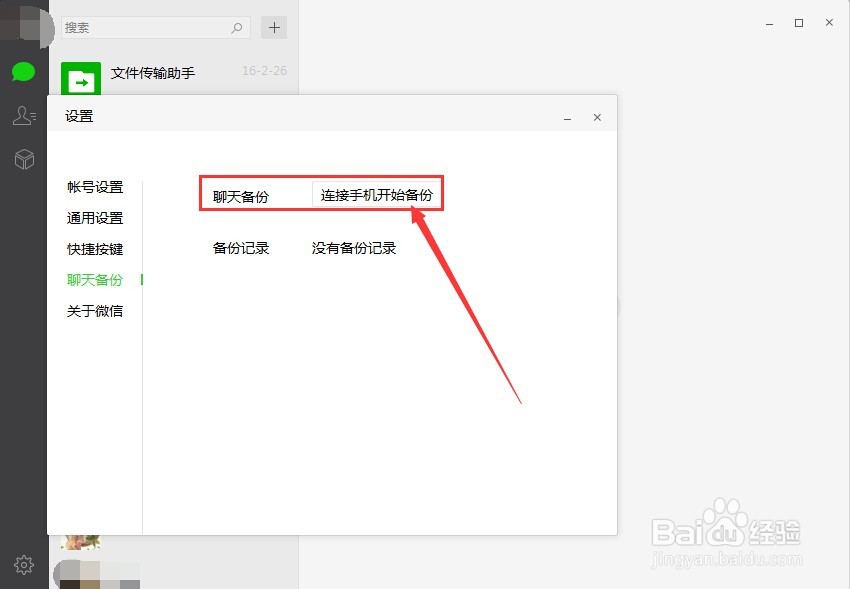Minimize the main WeChat window

pyautogui.click(x=769, y=23)
